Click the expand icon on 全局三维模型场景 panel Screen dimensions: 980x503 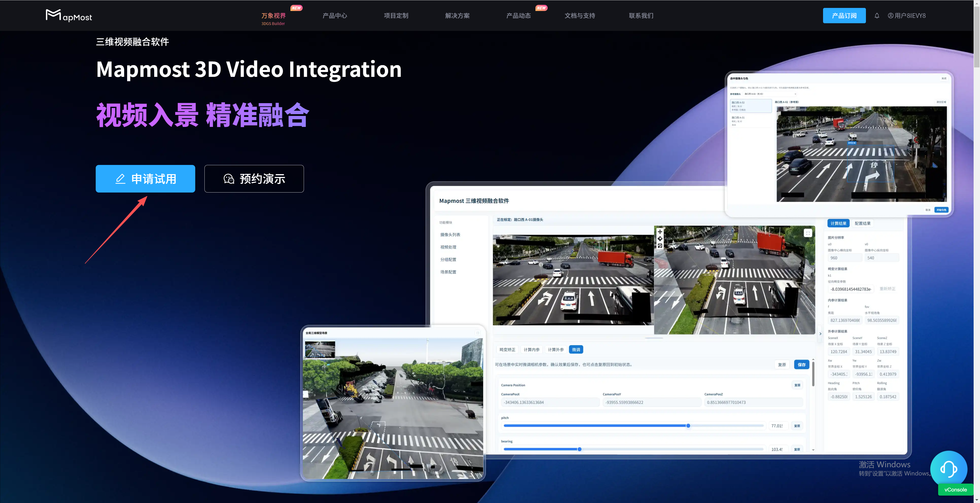(477, 333)
